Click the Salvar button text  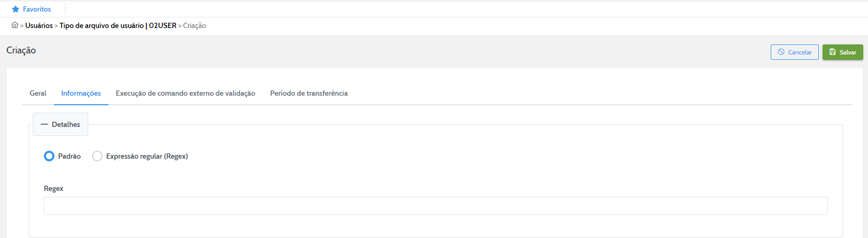point(848,52)
